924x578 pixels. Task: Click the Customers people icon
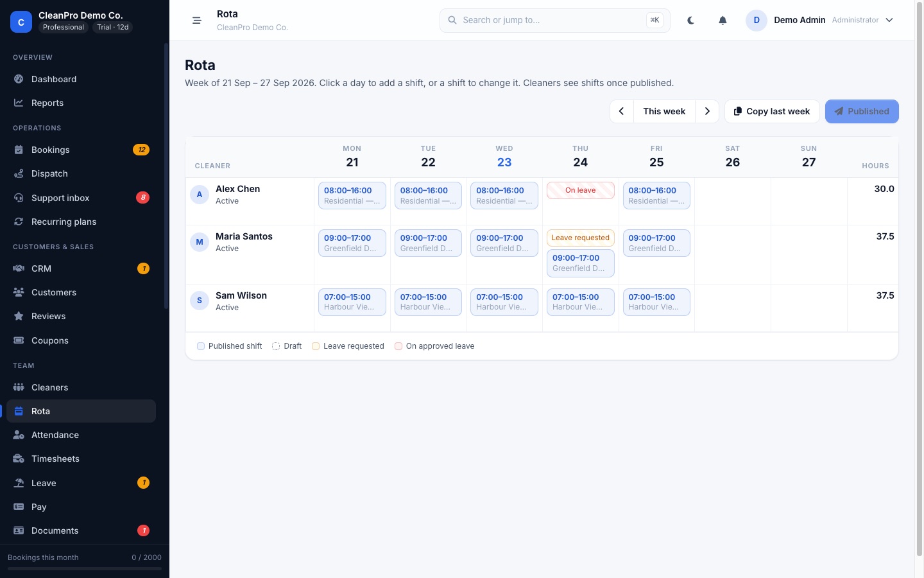(19, 292)
